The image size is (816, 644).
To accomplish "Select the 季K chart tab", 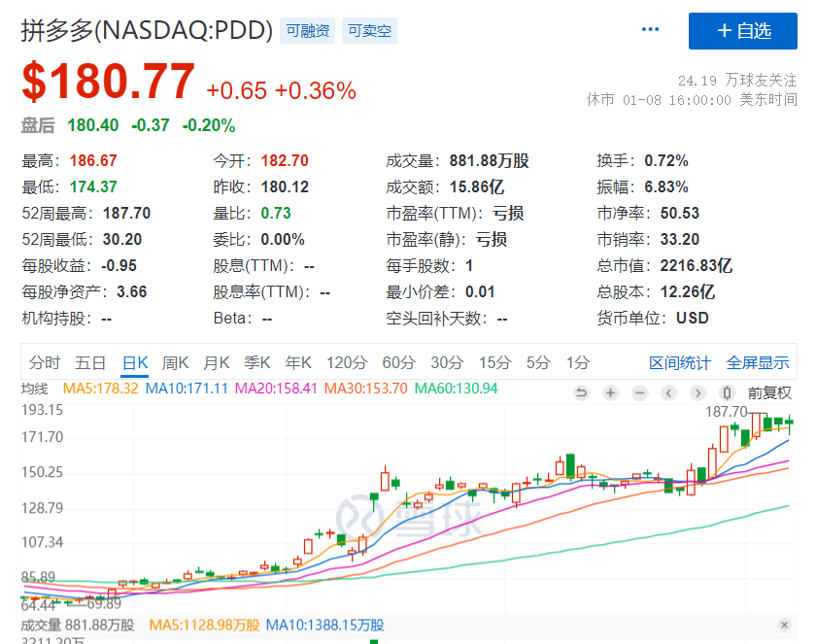I will click(x=257, y=362).
